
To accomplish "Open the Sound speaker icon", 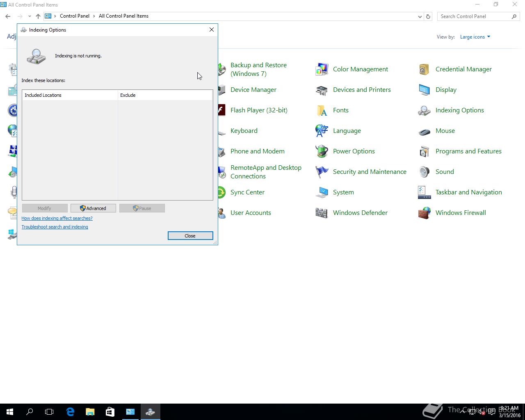I will [x=424, y=172].
